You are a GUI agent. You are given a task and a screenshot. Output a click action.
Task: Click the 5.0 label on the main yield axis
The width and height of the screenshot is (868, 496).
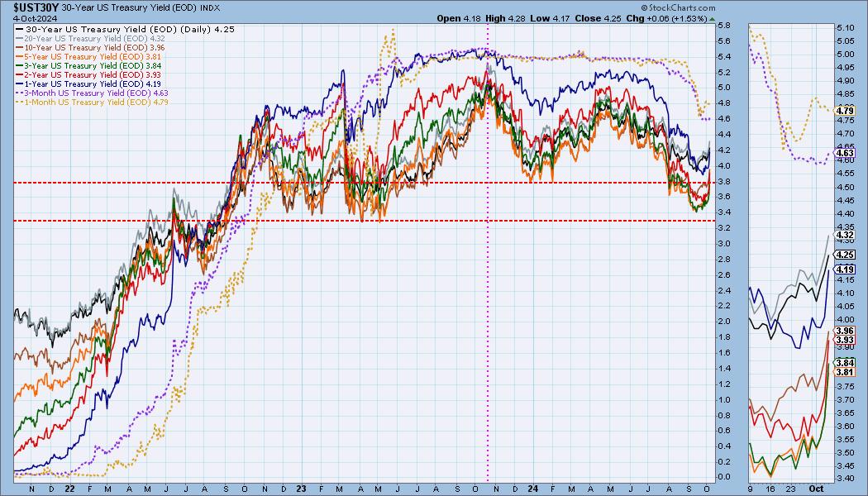click(x=723, y=88)
